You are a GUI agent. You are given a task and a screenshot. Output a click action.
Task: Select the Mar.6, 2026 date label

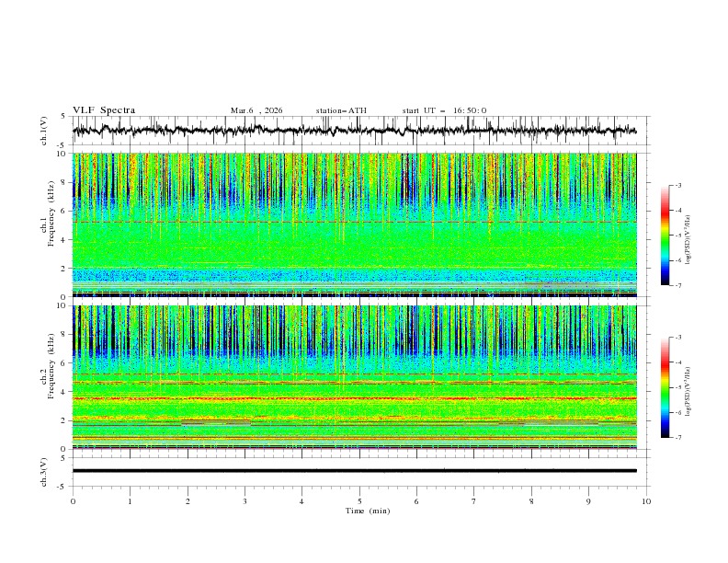[256, 110]
